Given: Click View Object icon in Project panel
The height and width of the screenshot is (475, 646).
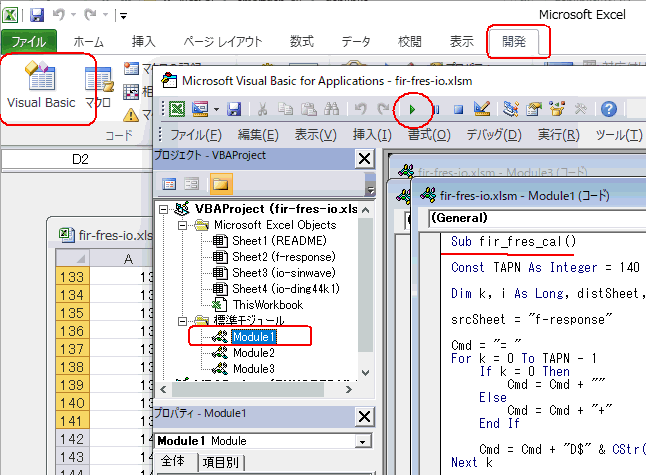Looking at the screenshot, I should [192, 184].
